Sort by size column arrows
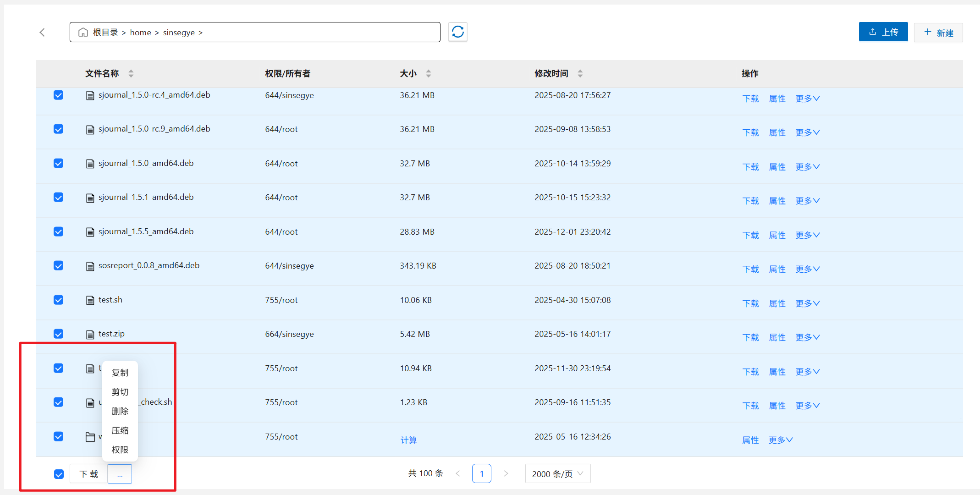 click(428, 73)
